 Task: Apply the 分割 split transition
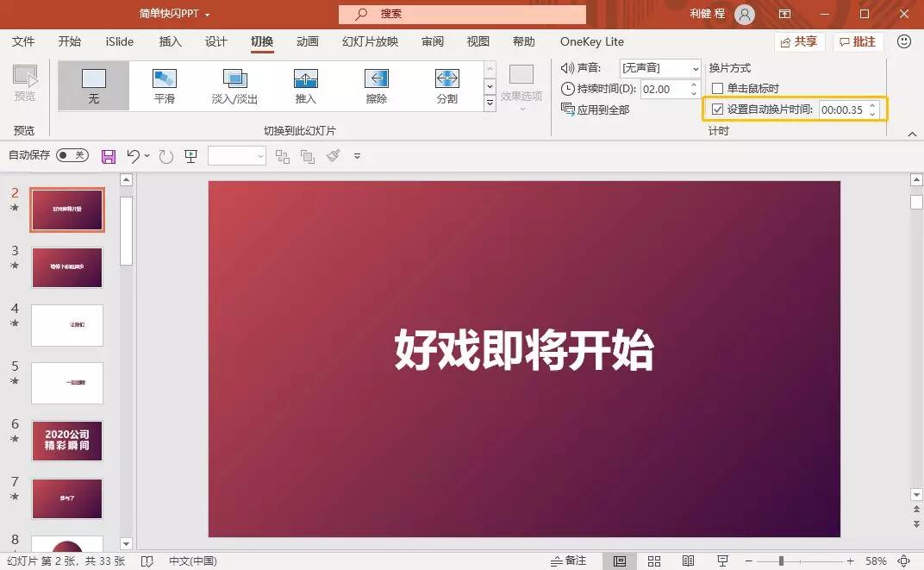[446, 85]
